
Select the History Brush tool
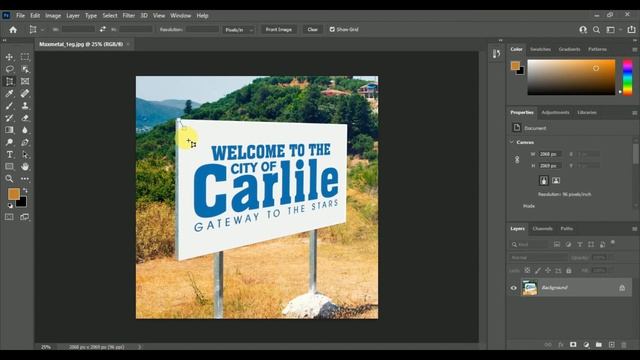(9, 118)
